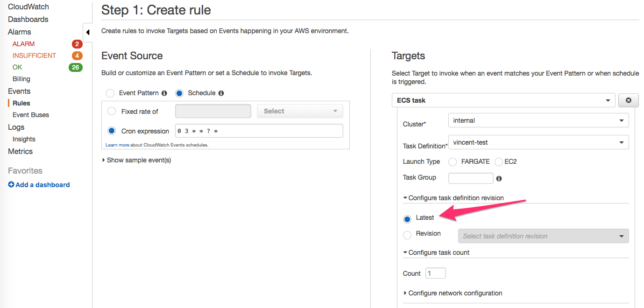Click the info icon next to Task Group field
Viewport: 644px width, 308px height.
click(x=499, y=178)
